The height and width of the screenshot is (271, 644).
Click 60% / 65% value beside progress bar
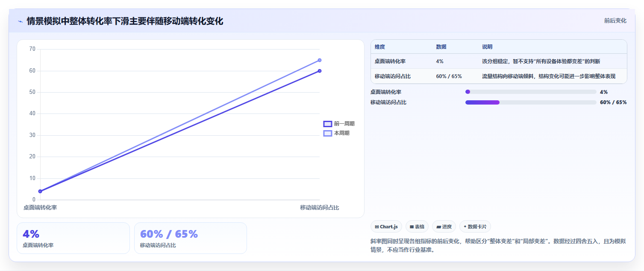[613, 102]
